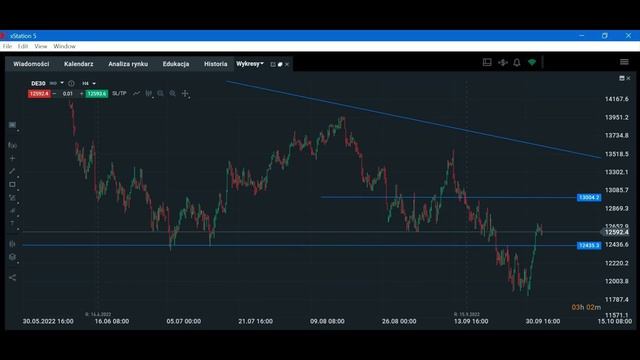
Task: Click the chart template icon beside candle style
Action: [160, 93]
